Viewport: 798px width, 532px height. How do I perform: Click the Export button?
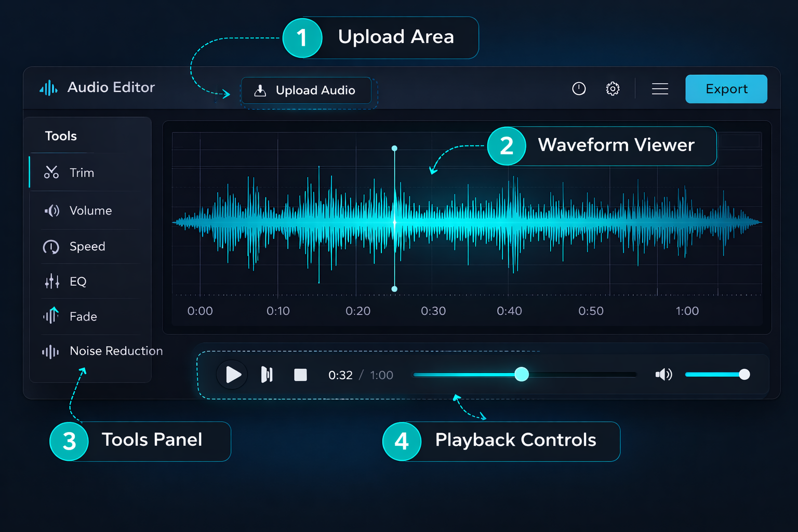click(x=726, y=88)
